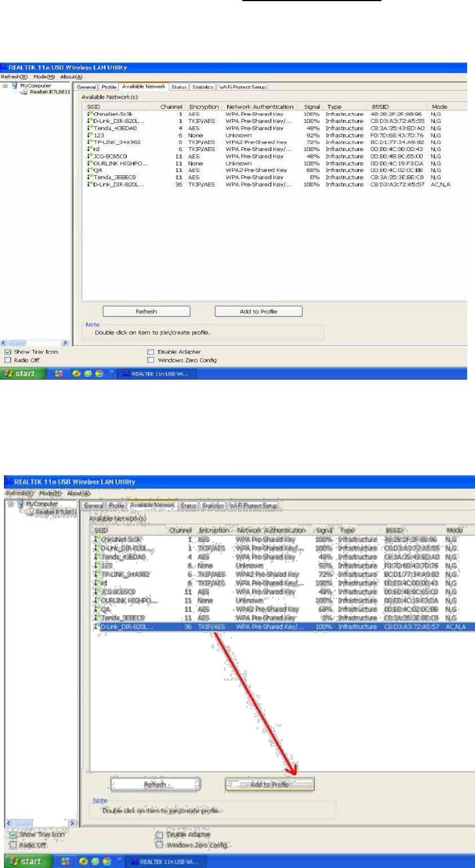Image resolution: width=475 pixels, height=868 pixels.
Task: Click Tenda_43EDA0 network icon in first screenshot
Action: (x=90, y=129)
